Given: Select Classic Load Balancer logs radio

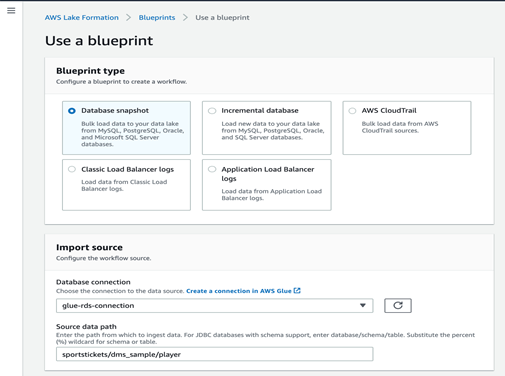Looking at the screenshot, I should [x=72, y=169].
